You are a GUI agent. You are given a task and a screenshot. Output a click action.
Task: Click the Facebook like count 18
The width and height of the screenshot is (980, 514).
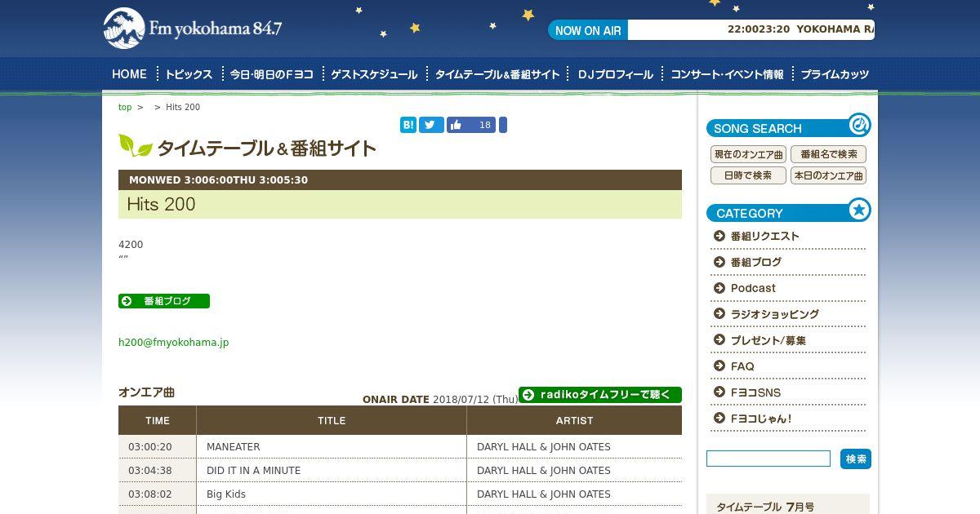click(485, 125)
